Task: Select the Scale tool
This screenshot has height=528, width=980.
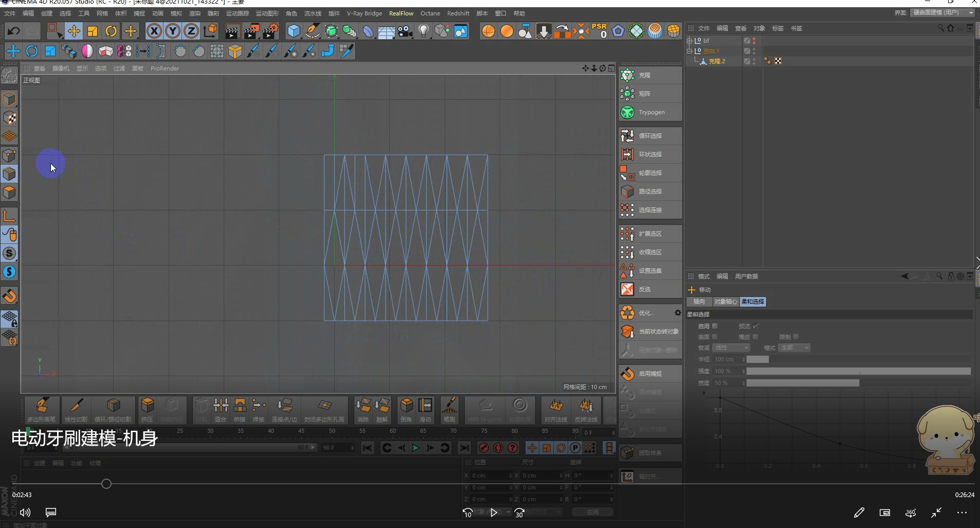Action: pyautogui.click(x=93, y=31)
